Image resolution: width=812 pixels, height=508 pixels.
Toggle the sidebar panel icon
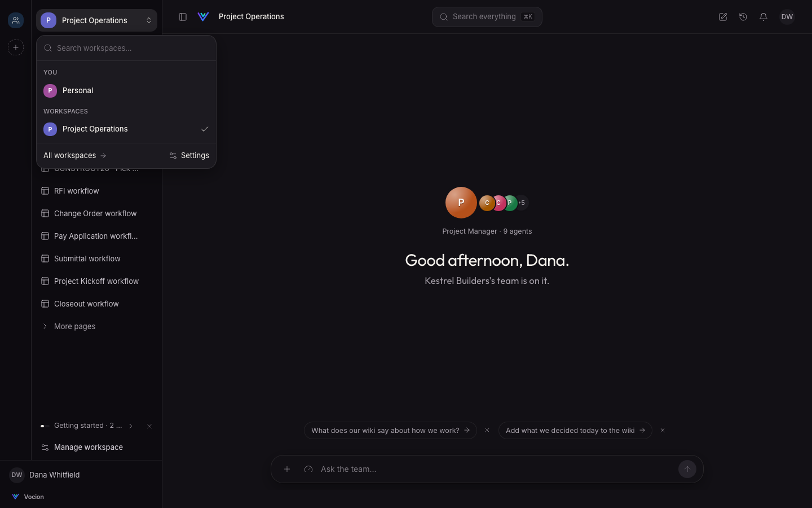183,17
